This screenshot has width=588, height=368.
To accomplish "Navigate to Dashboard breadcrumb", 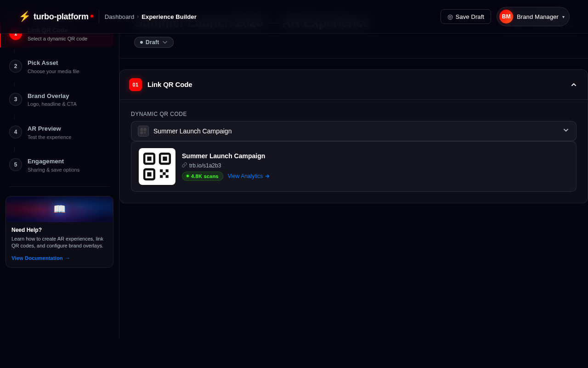I will point(119,17).
